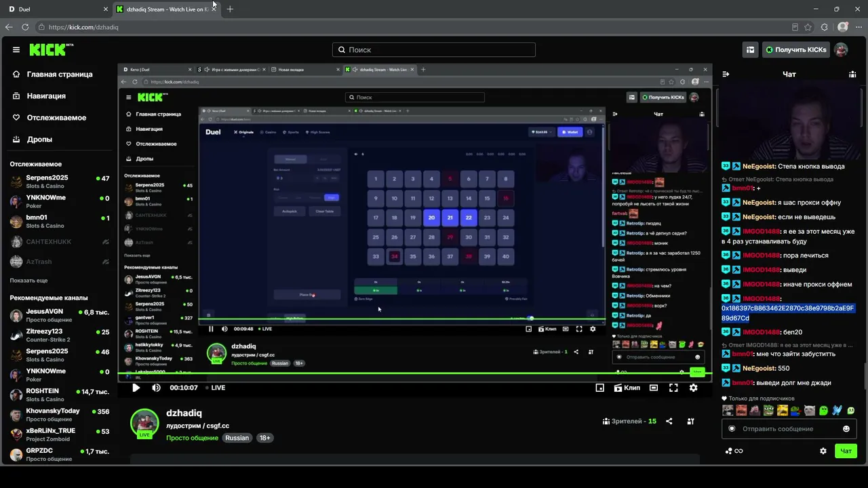
Task: Click the browser address bar URL
Action: click(x=83, y=27)
